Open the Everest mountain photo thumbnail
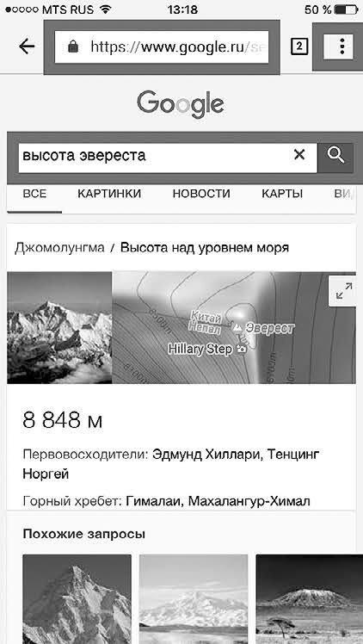This screenshot has width=363, height=644. tap(59, 327)
